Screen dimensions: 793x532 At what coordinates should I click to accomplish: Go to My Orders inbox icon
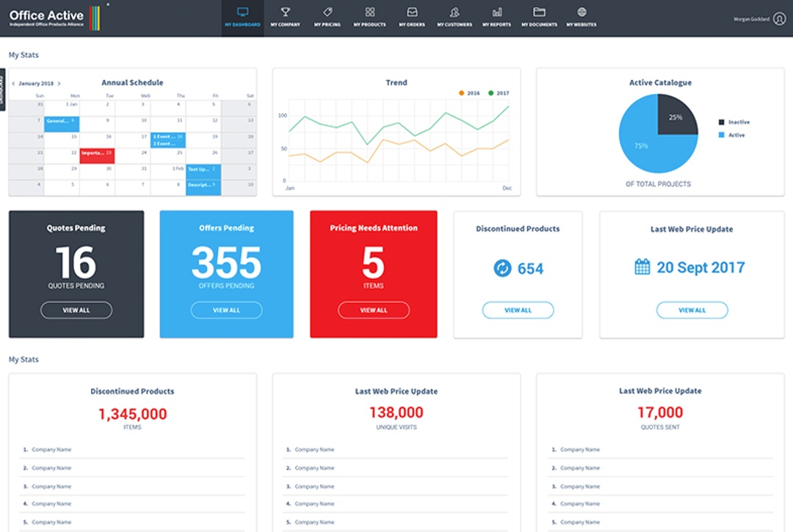pos(412,12)
